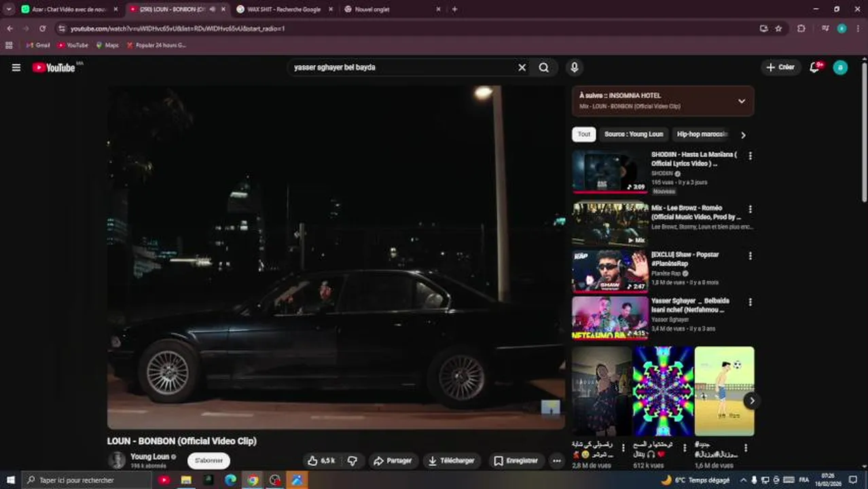Switch to WAX SHIT Recherche Google tab
Image resolution: width=868 pixels, height=489 pixels.
click(x=284, y=10)
